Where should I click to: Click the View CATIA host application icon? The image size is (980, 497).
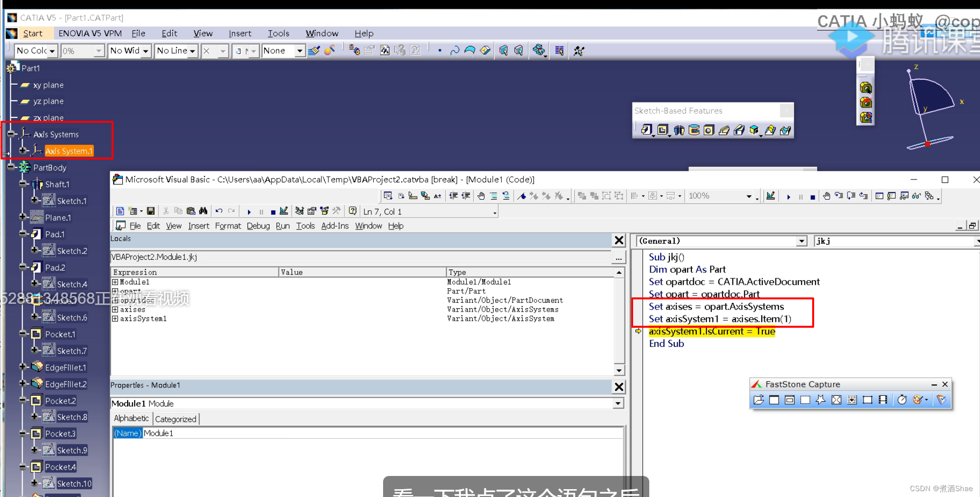click(120, 211)
